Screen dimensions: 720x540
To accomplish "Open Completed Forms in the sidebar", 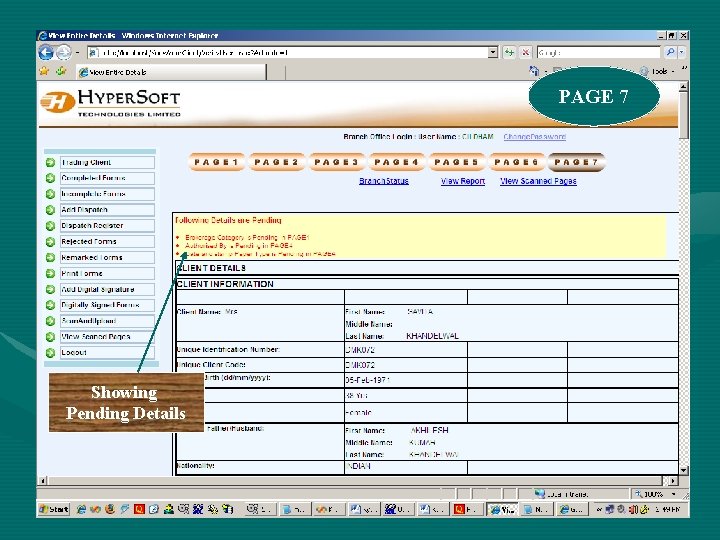I will click(107, 178).
